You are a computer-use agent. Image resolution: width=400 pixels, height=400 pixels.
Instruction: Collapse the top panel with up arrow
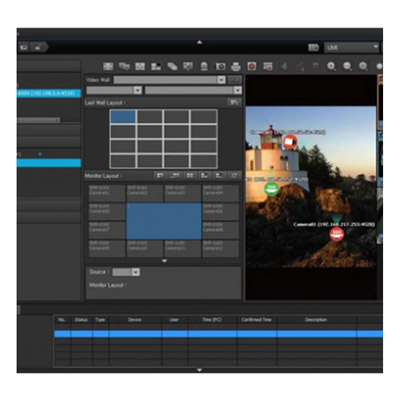coord(199,42)
